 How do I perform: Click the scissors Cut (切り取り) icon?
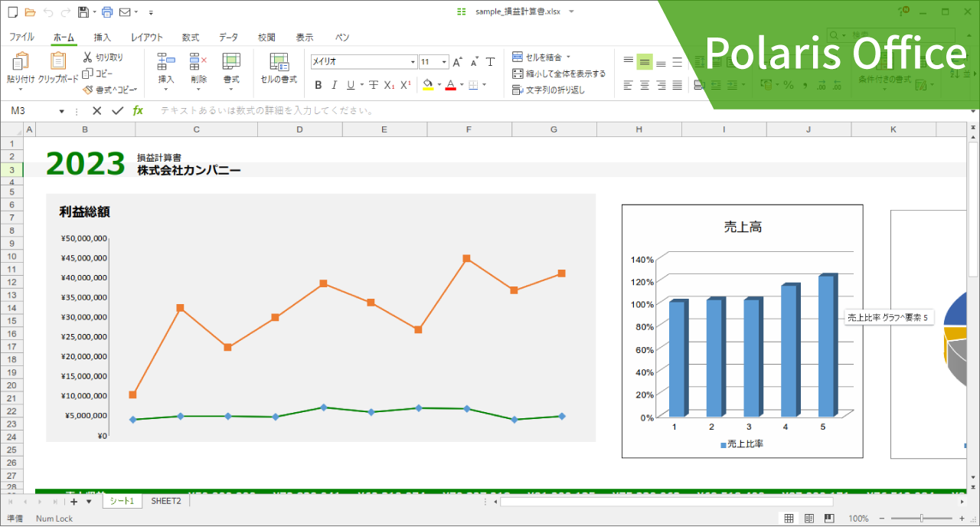point(88,57)
